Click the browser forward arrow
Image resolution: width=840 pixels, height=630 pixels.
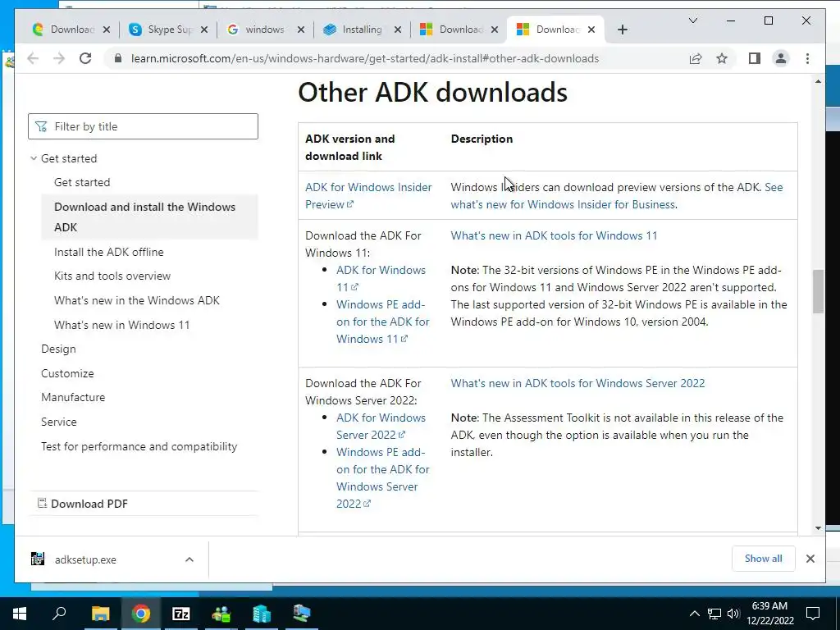click(59, 58)
